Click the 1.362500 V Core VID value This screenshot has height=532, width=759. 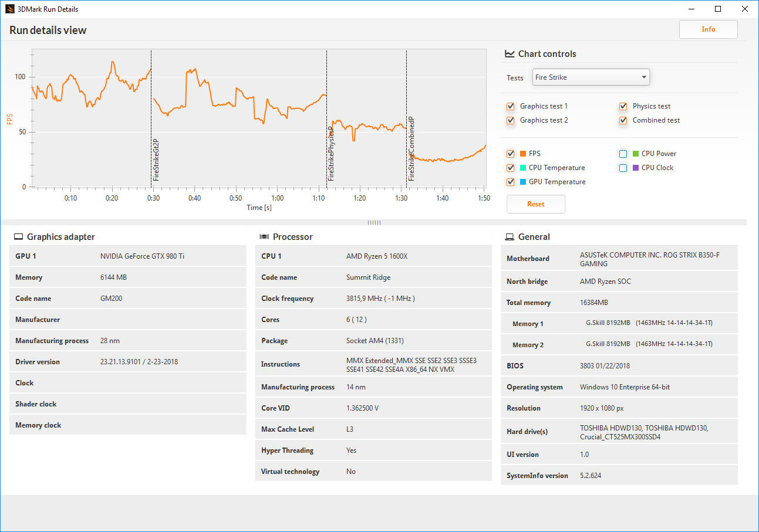(363, 408)
